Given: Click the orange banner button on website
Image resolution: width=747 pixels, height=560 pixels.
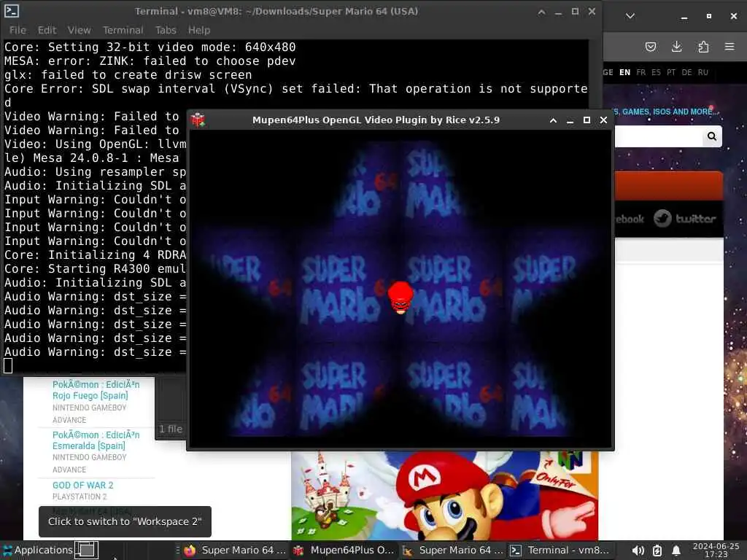Looking at the screenshot, I should pyautogui.click(x=668, y=186).
